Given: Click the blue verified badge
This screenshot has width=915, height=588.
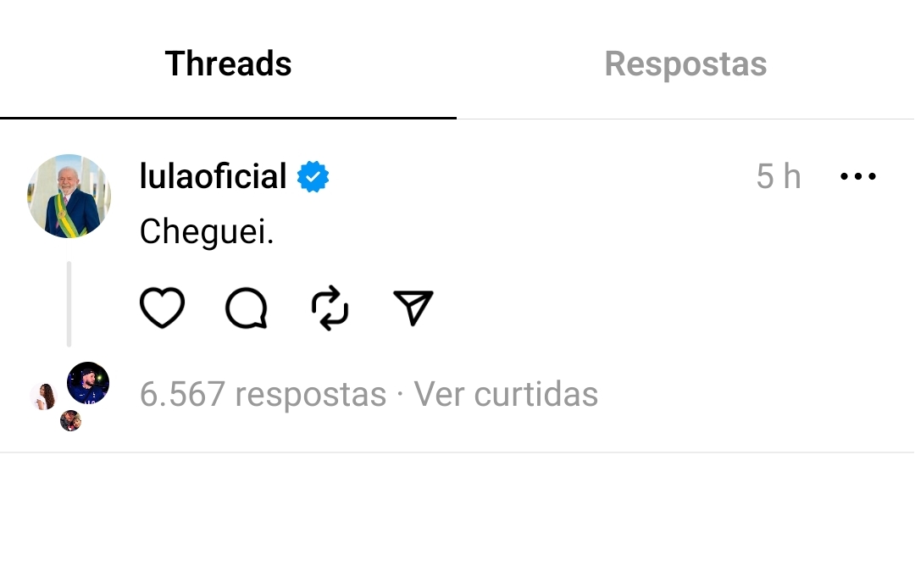Looking at the screenshot, I should coord(313,176).
